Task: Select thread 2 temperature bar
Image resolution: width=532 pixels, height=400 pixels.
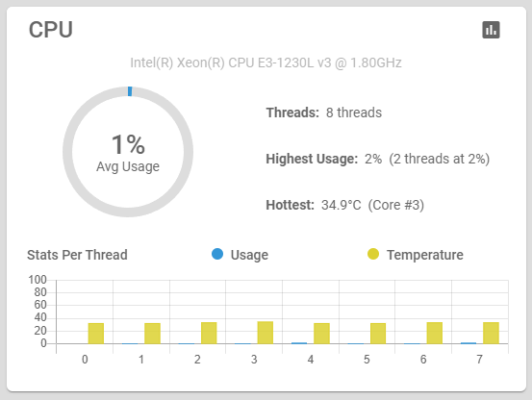Action: [x=209, y=333]
